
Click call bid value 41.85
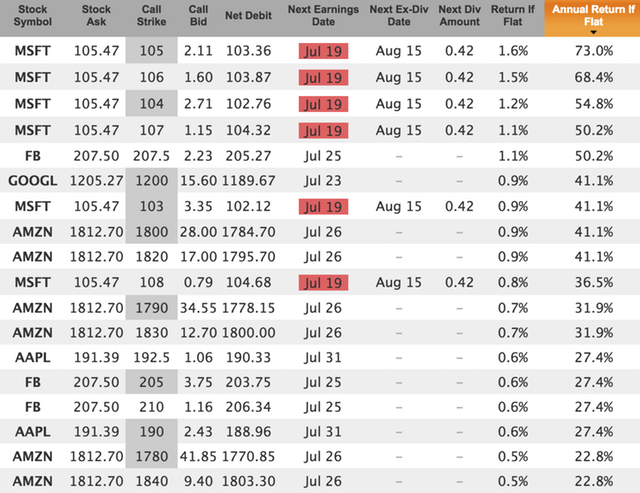(x=198, y=456)
